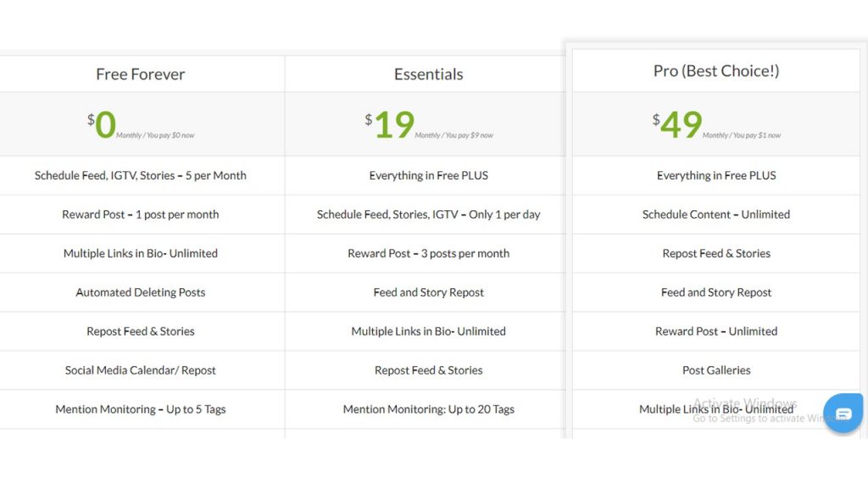This screenshot has width=868, height=488.
Task: Click 'Reward Post – Unlimited' in Pro plan
Action: pos(715,331)
